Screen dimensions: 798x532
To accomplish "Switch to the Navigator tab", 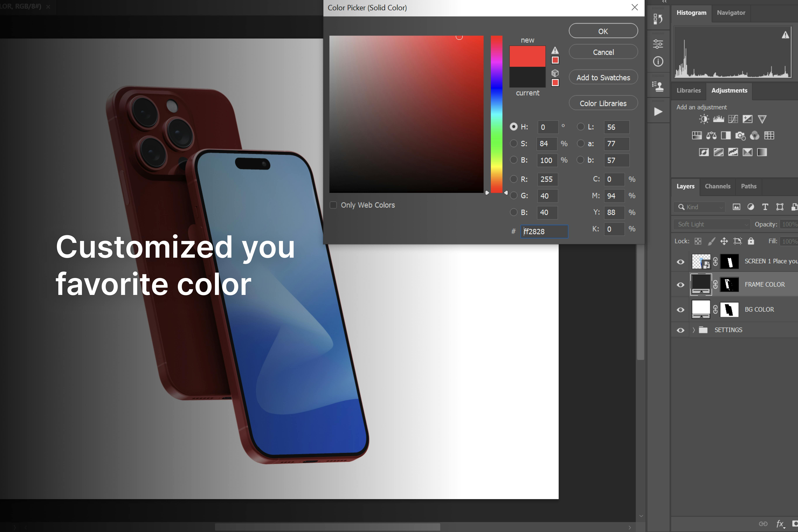I will [x=731, y=13].
